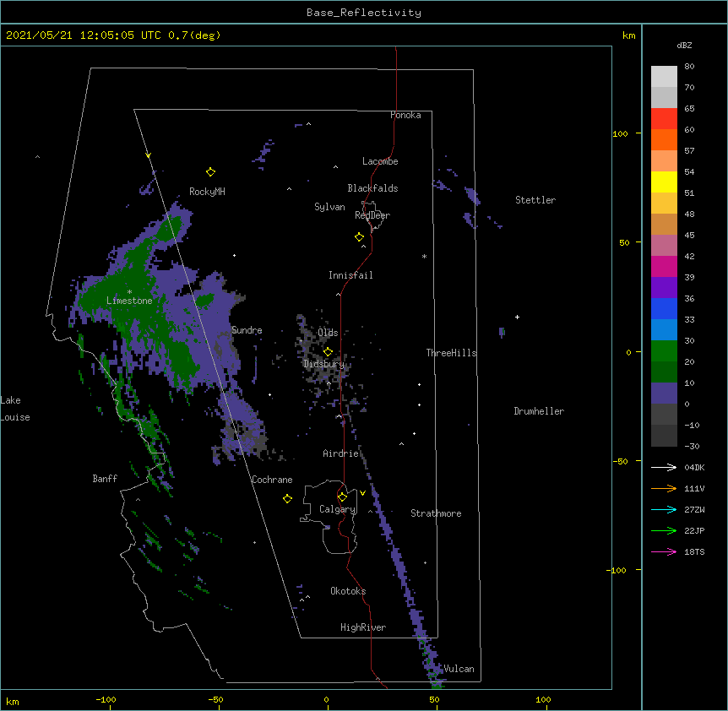728x711 pixels.
Task: Click the 50 tick on the bottom axis
Action: click(434, 699)
